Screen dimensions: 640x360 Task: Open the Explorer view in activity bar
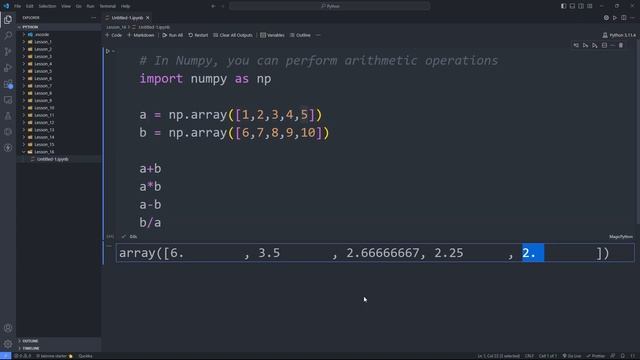[8, 20]
